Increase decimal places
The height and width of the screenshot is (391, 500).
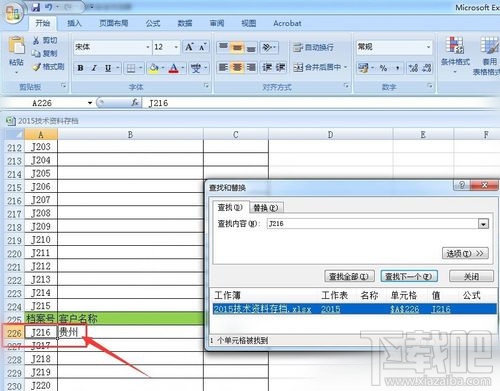click(413, 68)
